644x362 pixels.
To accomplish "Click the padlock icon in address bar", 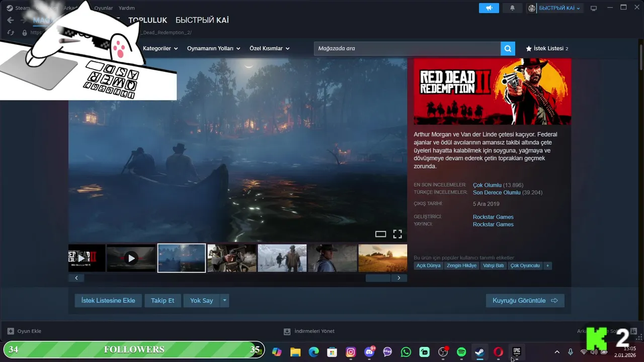I will [x=24, y=33].
